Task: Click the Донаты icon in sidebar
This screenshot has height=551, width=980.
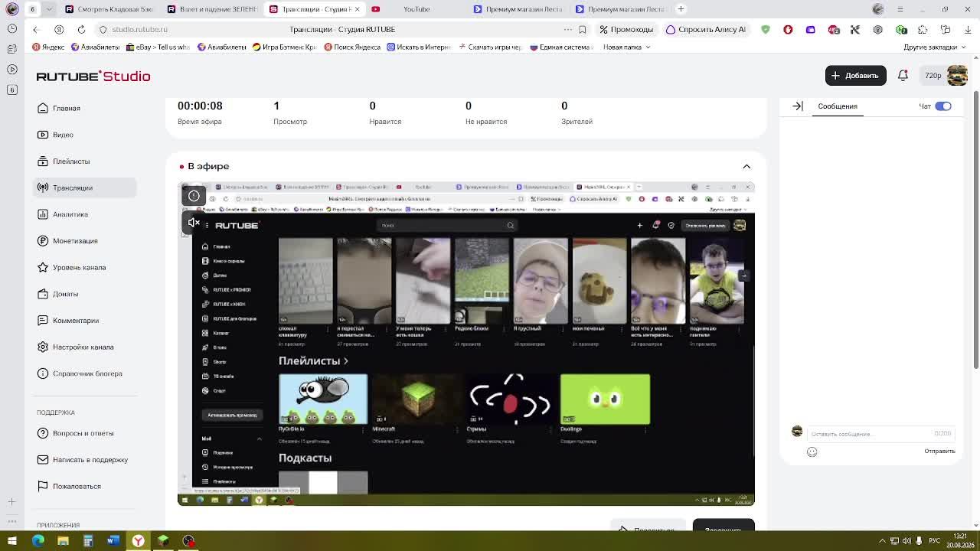Action: [x=43, y=294]
